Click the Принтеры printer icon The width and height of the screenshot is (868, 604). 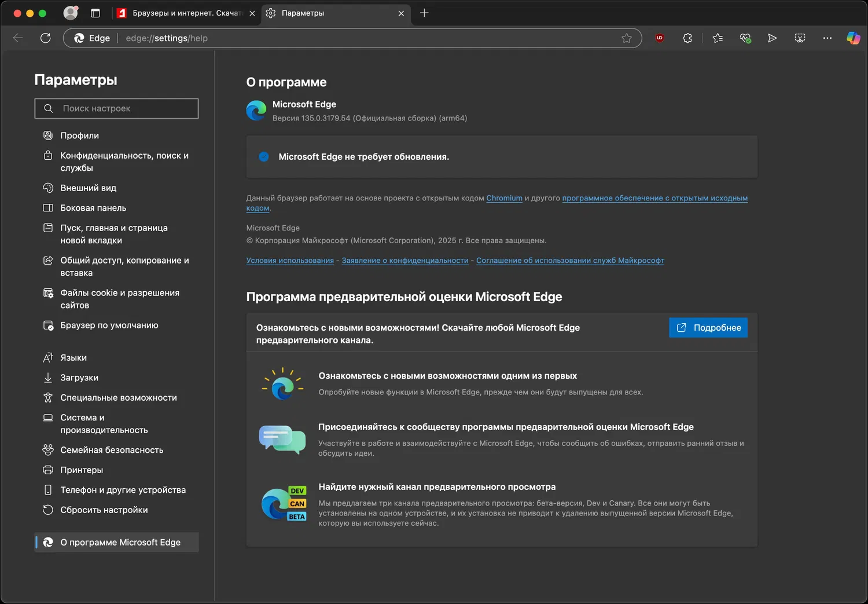coord(48,470)
